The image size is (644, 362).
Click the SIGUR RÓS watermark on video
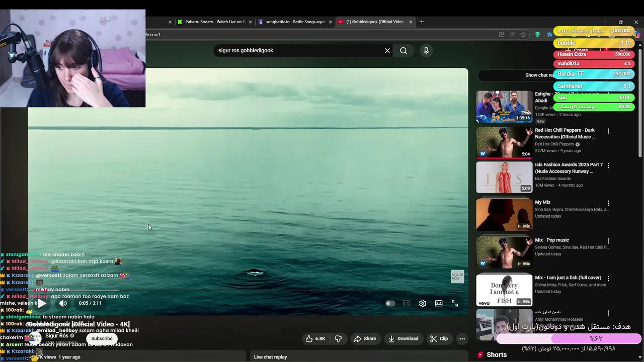coord(457,277)
